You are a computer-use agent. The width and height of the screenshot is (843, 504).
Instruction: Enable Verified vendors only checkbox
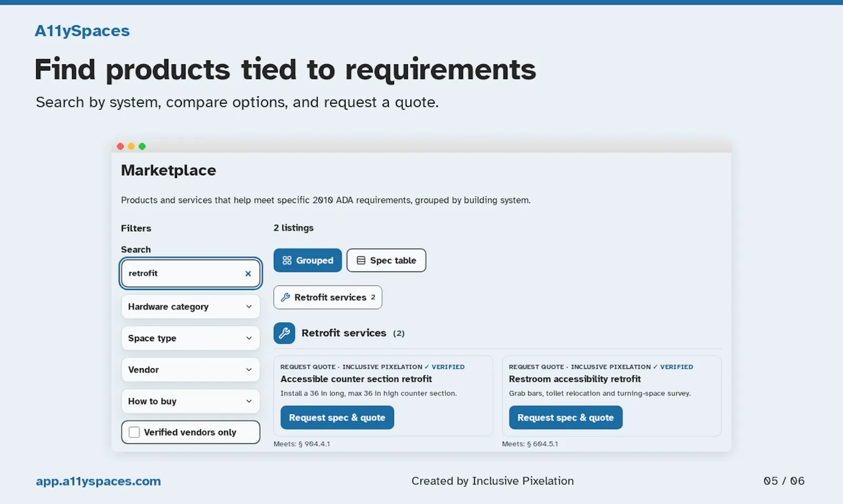[x=134, y=432]
